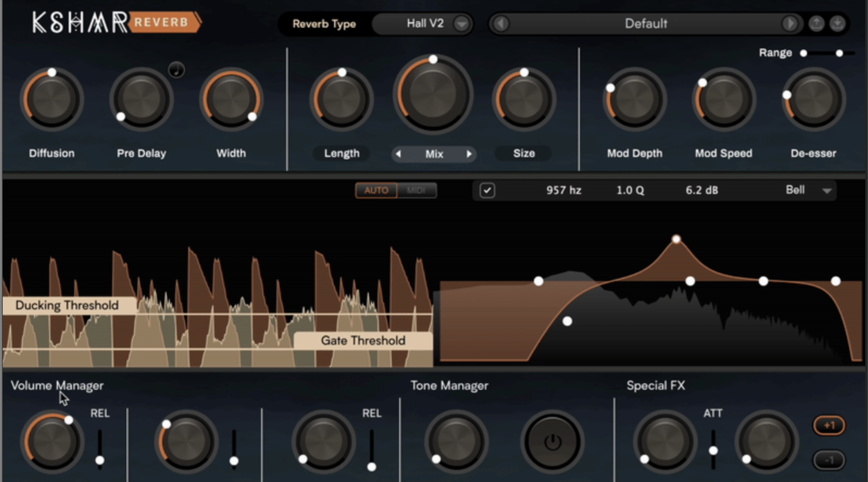Click the Size label button

[524, 154]
